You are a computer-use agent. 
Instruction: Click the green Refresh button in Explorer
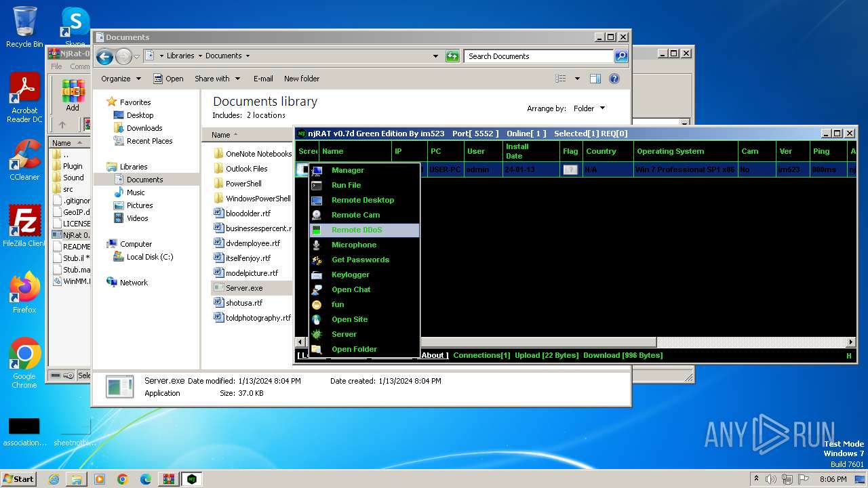[452, 56]
